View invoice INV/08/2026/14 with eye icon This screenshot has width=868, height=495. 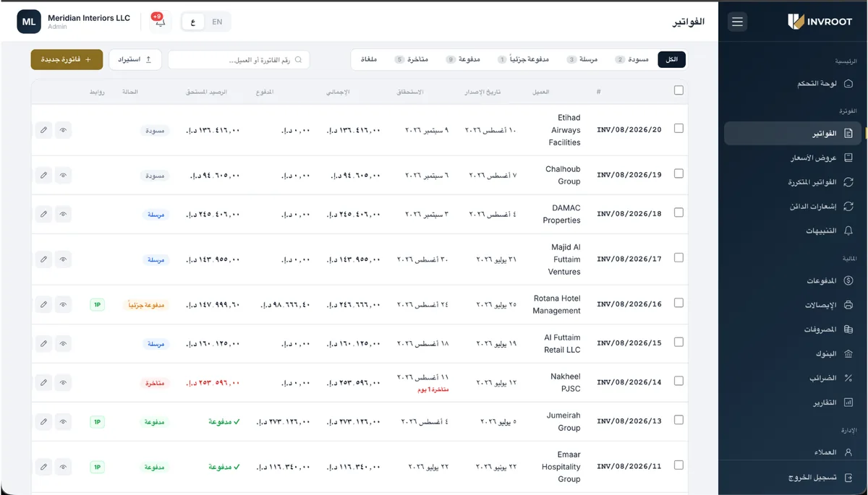click(63, 382)
